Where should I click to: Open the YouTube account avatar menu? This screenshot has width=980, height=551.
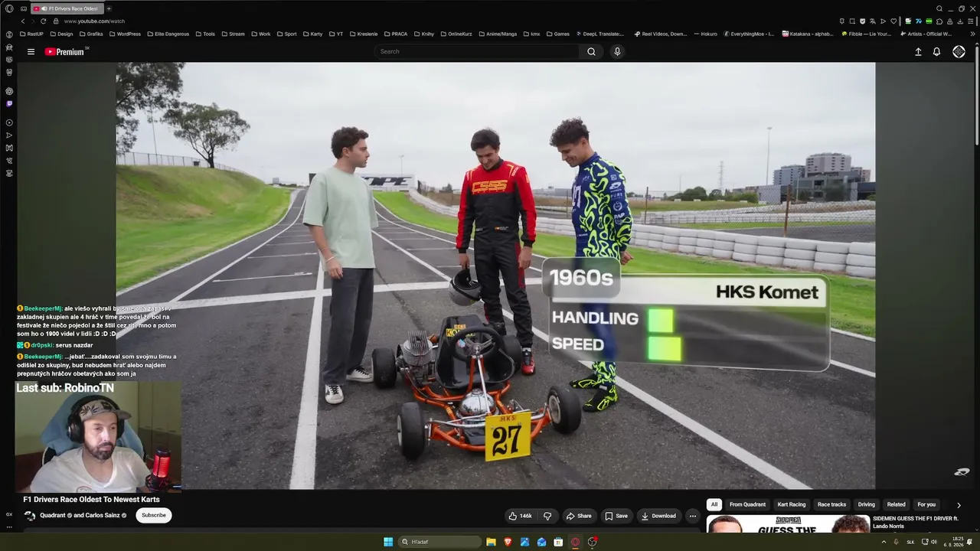(959, 52)
